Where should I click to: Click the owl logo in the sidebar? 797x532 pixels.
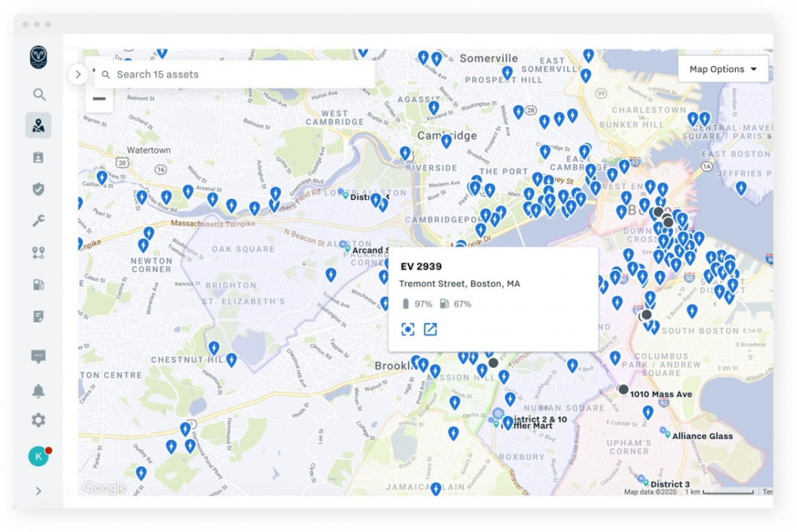pos(39,58)
